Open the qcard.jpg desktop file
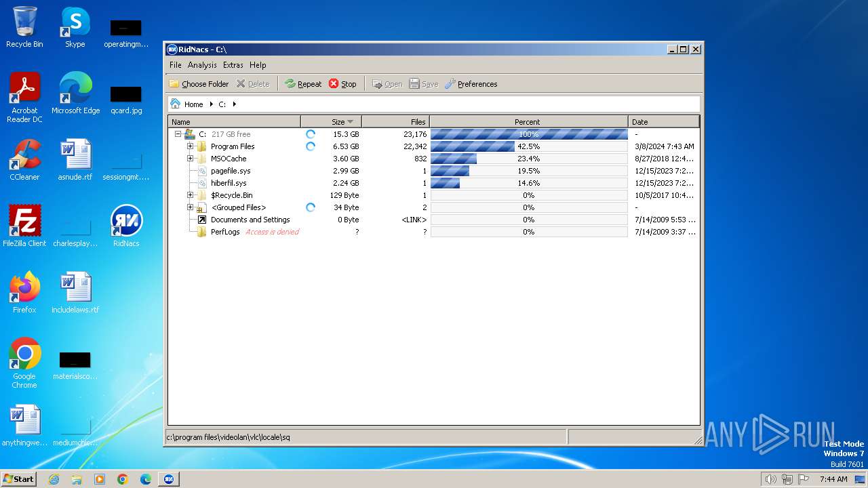 (x=126, y=100)
